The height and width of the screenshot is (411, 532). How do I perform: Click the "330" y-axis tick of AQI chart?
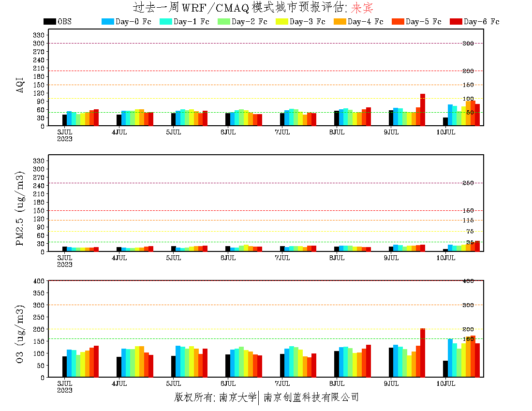click(39, 35)
